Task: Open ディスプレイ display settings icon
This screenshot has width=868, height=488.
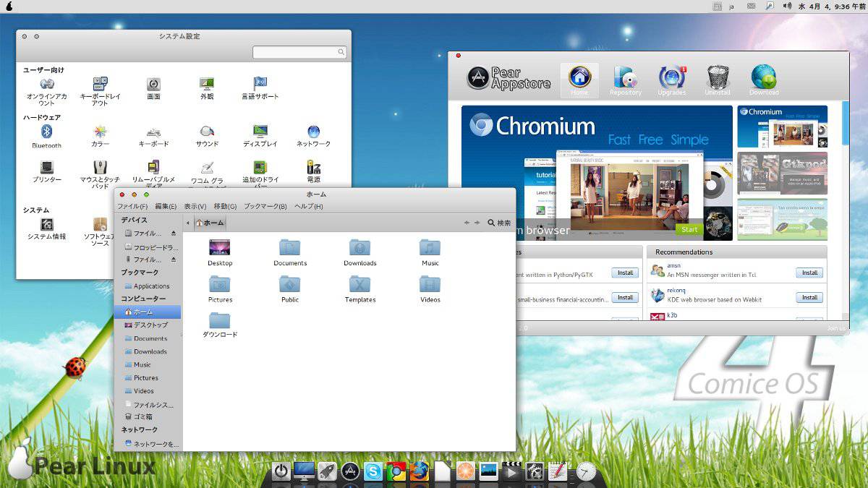Action: pos(260,135)
